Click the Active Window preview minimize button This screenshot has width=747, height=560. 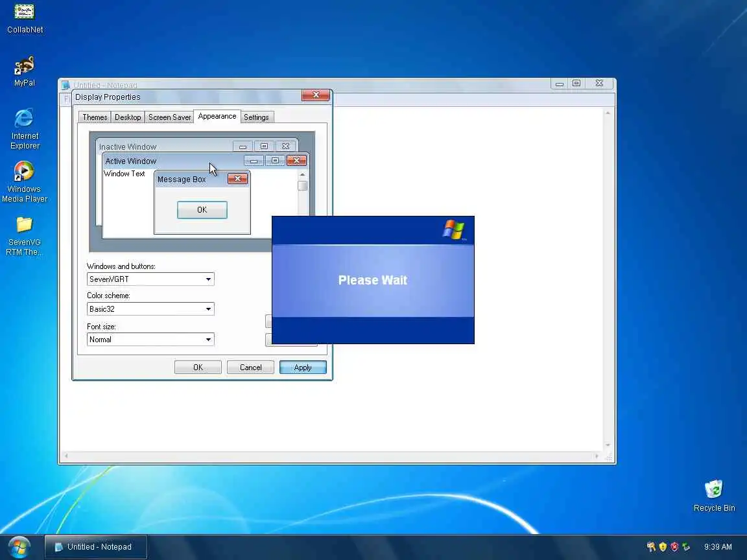[x=254, y=161]
